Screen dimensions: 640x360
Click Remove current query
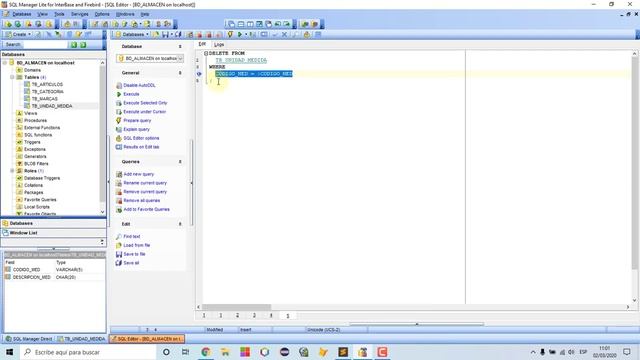[145, 191]
